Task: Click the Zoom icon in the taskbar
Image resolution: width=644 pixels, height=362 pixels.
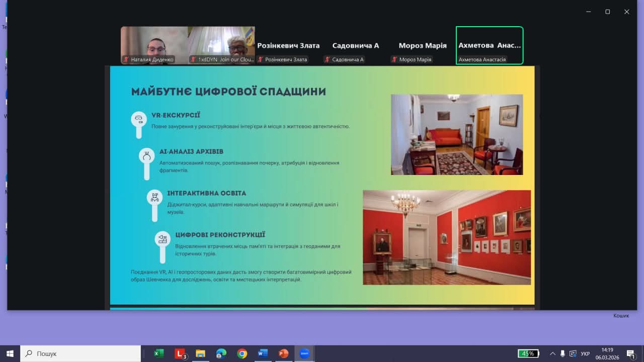Action: tap(304, 353)
